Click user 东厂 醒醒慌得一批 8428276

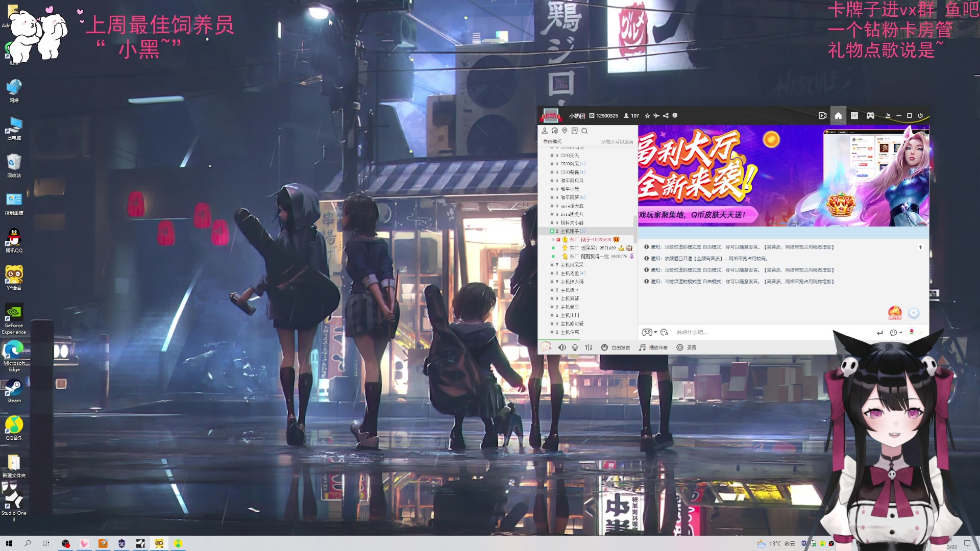coord(598,257)
